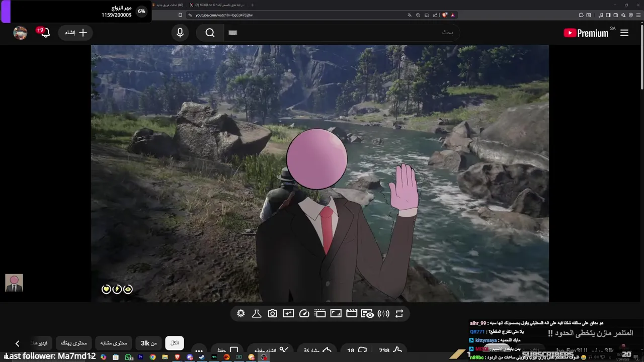
Task: Take a screenshot with the camera icon
Action: click(x=272, y=314)
